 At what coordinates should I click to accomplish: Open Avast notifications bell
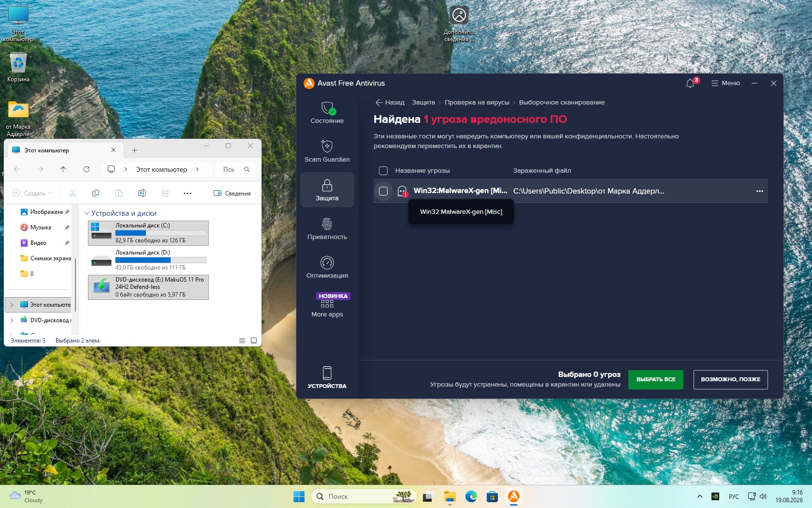pos(690,83)
